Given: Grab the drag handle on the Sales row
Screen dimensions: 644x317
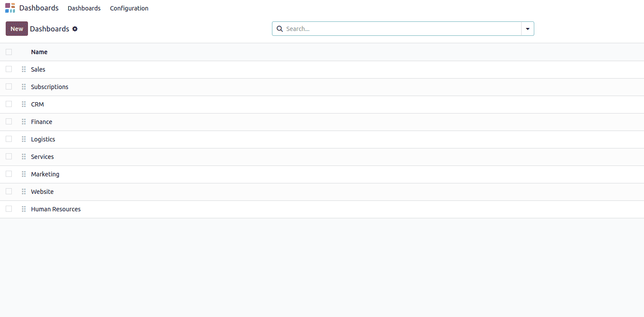Looking at the screenshot, I should coord(24,69).
